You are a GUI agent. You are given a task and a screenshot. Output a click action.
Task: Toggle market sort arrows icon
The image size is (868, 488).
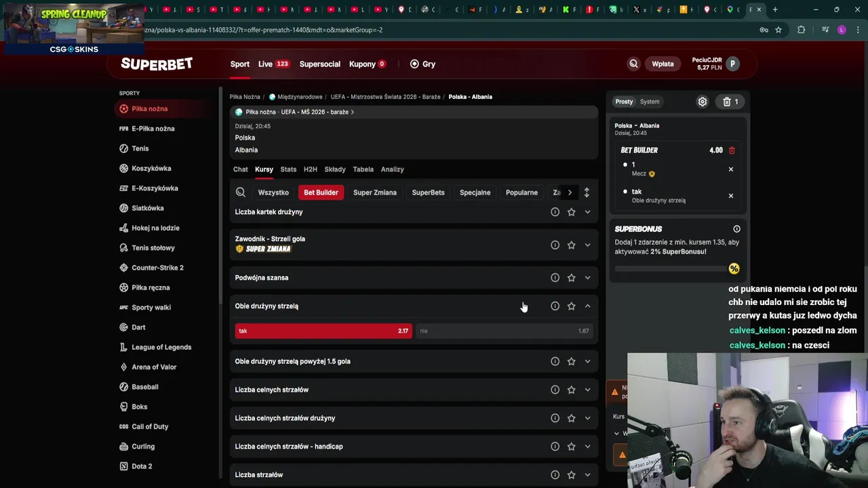(x=587, y=192)
